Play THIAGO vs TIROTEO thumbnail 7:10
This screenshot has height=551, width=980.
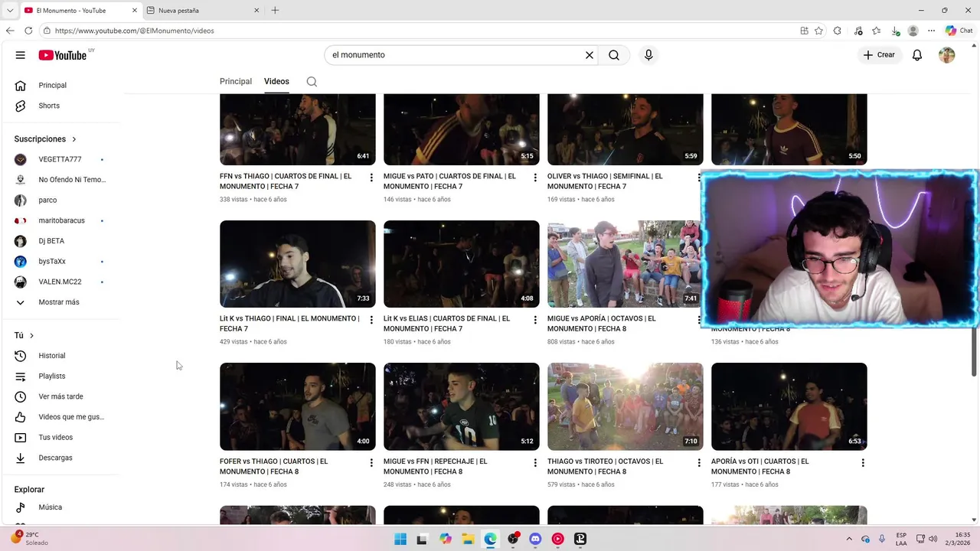(626, 406)
